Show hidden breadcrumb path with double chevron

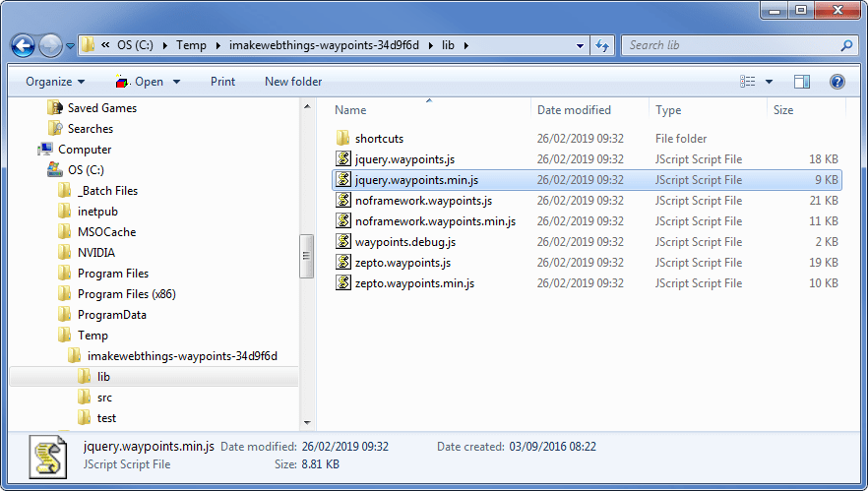pyautogui.click(x=105, y=45)
